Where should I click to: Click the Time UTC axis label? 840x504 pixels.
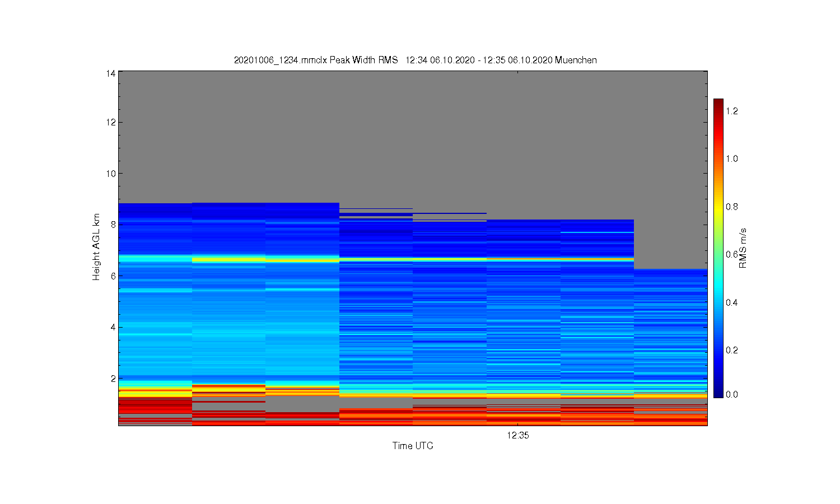tap(413, 446)
